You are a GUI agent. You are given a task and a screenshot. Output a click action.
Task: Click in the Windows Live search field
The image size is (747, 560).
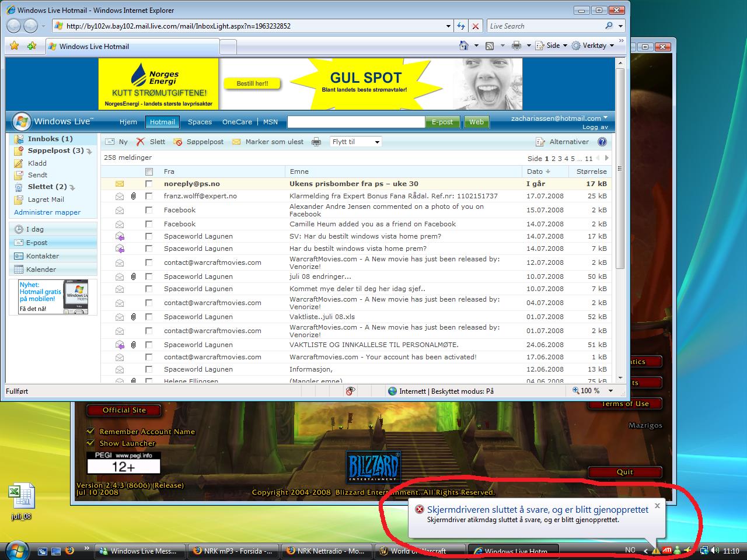tap(356, 122)
